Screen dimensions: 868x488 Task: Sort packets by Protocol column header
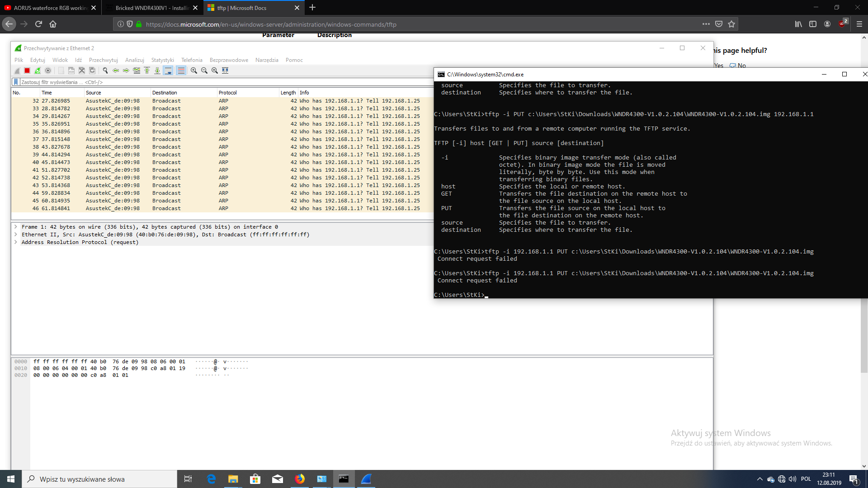point(248,93)
